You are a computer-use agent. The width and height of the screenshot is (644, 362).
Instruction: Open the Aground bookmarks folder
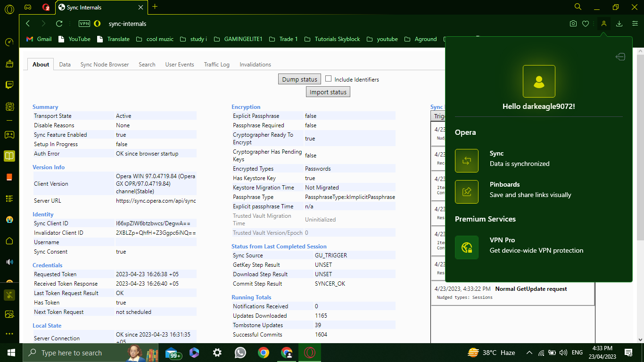click(x=421, y=39)
